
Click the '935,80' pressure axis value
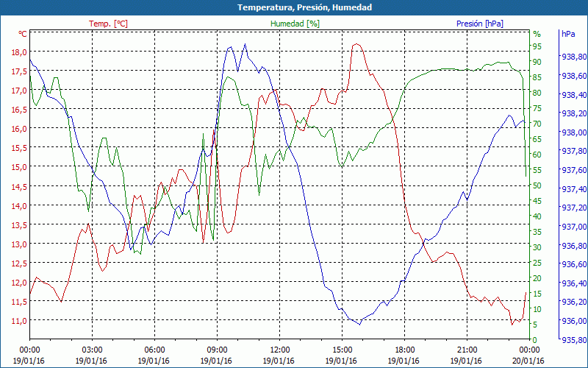click(574, 340)
